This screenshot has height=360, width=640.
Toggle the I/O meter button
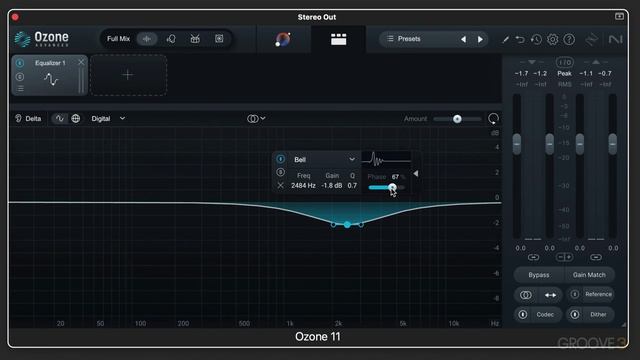[565, 62]
